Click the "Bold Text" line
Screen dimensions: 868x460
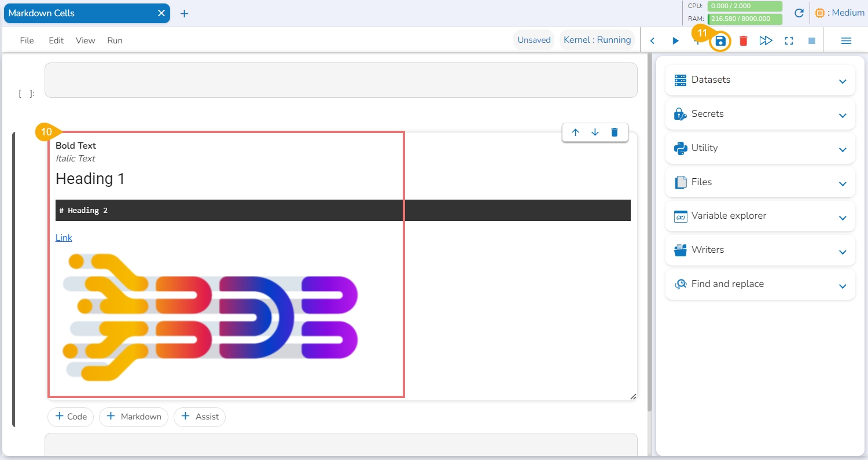(76, 146)
